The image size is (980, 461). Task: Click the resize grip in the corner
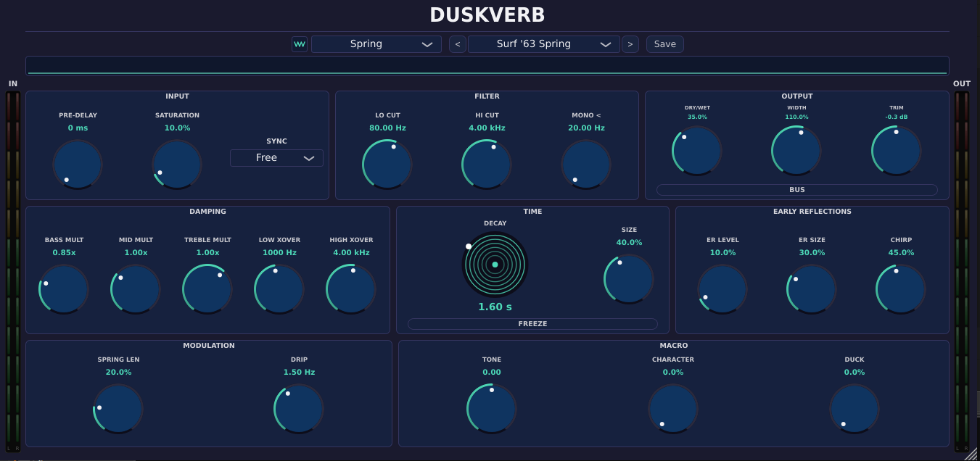click(x=971, y=454)
